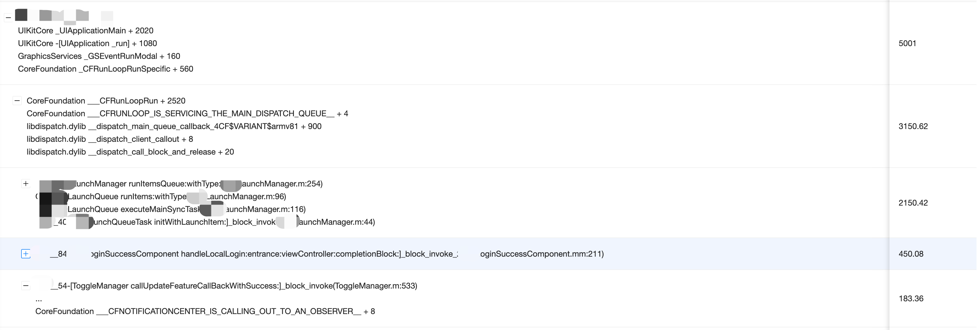Collapse the ToggleManager callUpdateFeatureCallBackWithSuccess node
This screenshot has width=980, height=330.
(x=26, y=286)
